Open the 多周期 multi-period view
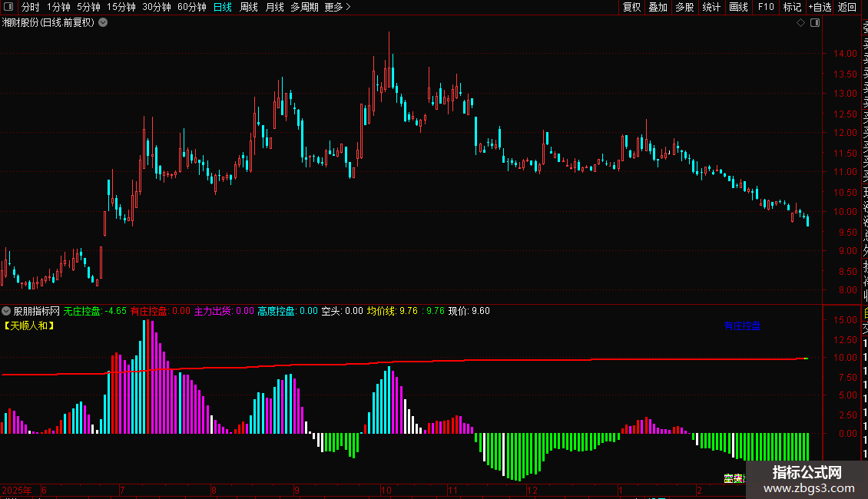This screenshot has width=868, height=499. (304, 7)
